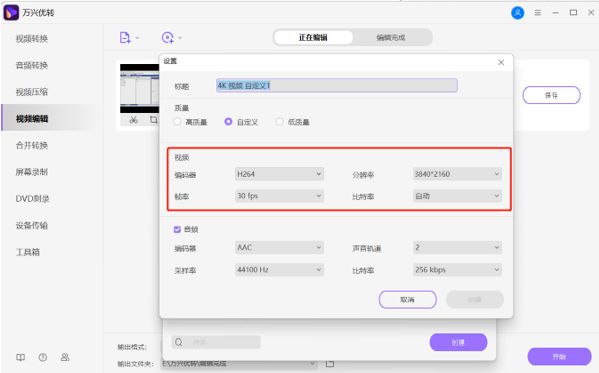Open the user account avatar
This screenshot has width=599, height=373.
point(518,13)
